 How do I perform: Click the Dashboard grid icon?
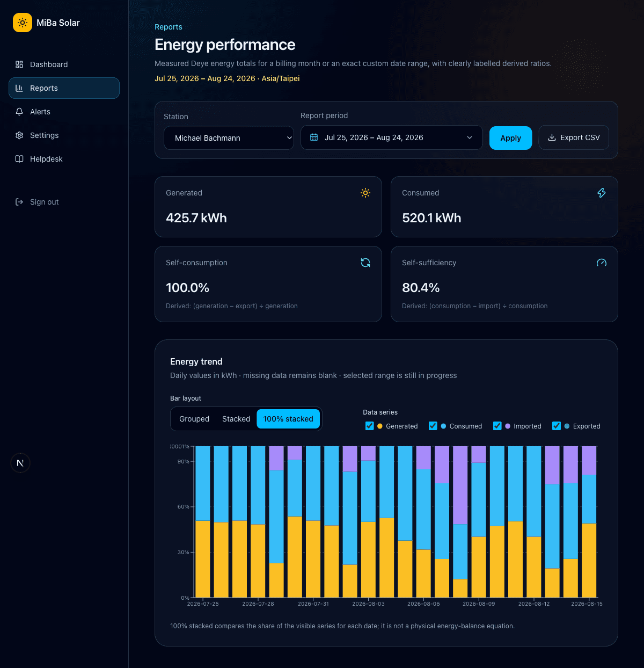[19, 64]
